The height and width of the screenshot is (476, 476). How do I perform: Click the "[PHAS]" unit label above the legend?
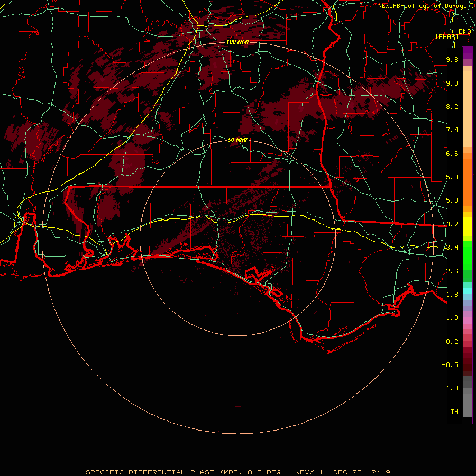(x=447, y=36)
